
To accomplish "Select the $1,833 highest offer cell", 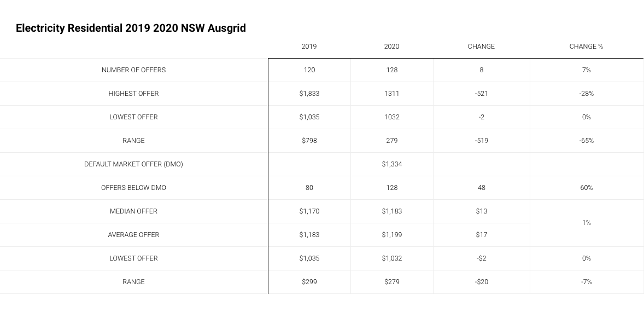I will point(309,94).
